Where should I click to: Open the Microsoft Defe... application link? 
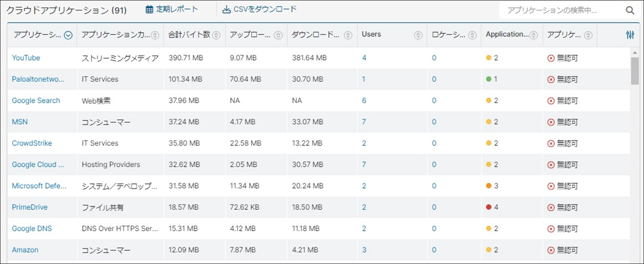pos(39,186)
